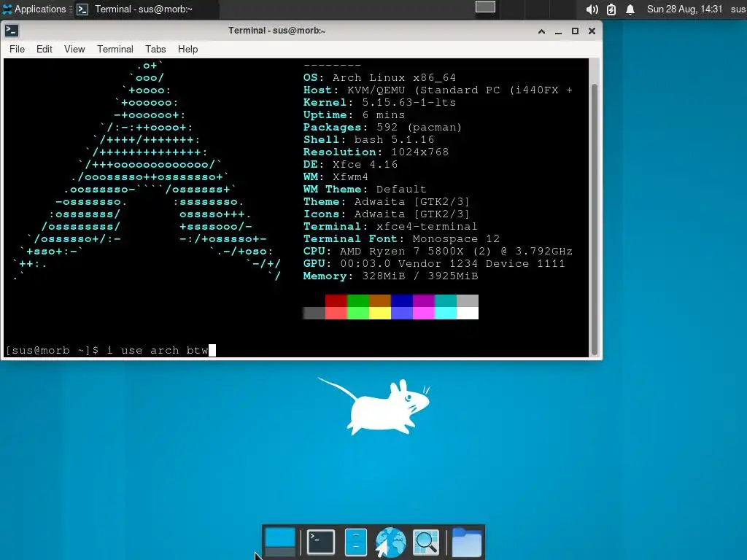
Task: Show the calendar from the clock reading Sun 28 Aug, 14:31
Action: [684, 9]
